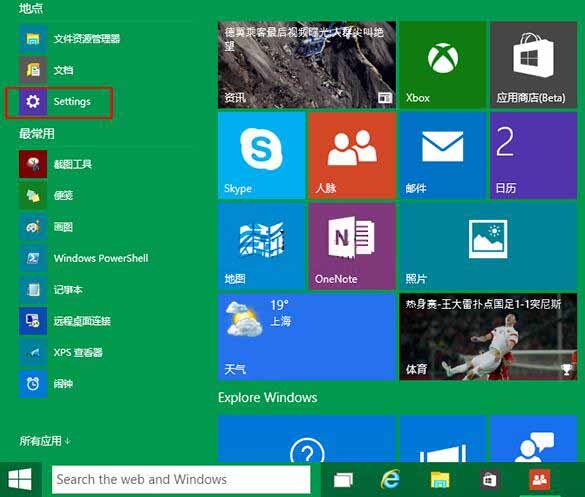Open the Maps (地图) tile
The width and height of the screenshot is (585, 497).
(262, 246)
